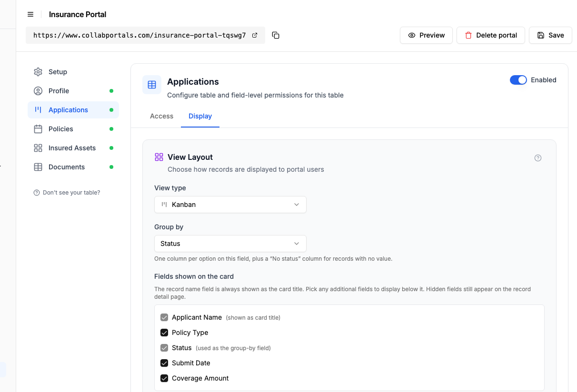Click the Documents table icon
This screenshot has height=392, width=577.
coord(38,167)
